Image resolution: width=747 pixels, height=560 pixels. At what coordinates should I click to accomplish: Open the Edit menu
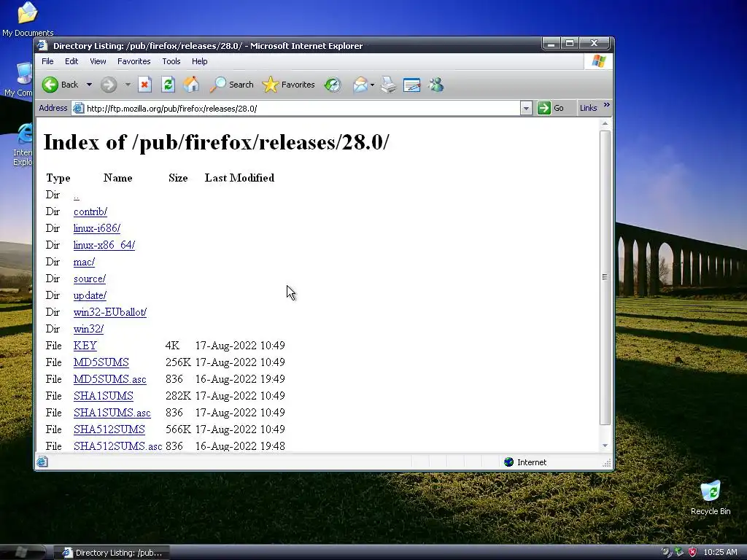coord(71,61)
